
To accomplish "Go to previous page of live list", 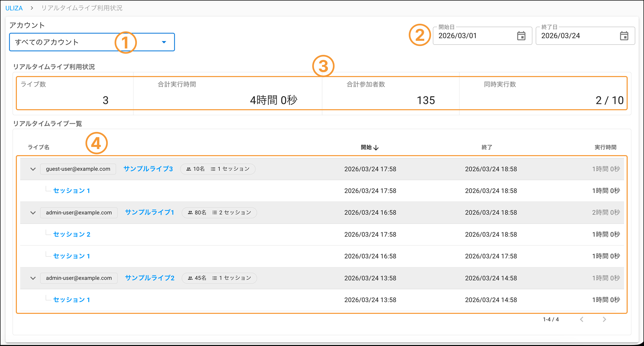I will [x=582, y=319].
